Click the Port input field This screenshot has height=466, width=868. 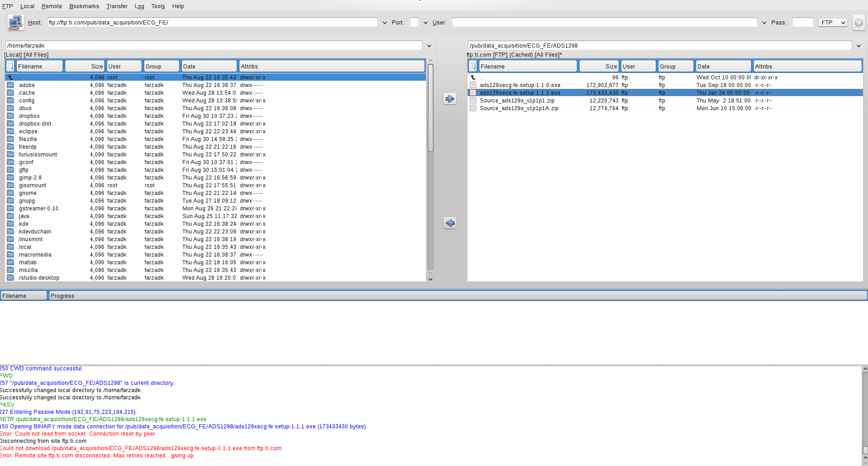coord(414,23)
